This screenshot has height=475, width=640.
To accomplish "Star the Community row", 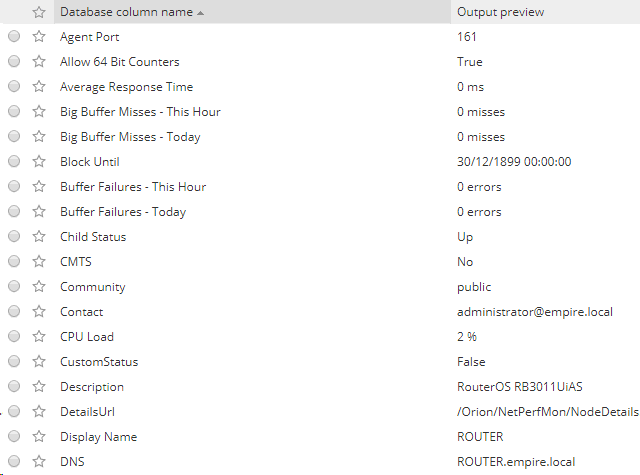I will [x=39, y=287].
